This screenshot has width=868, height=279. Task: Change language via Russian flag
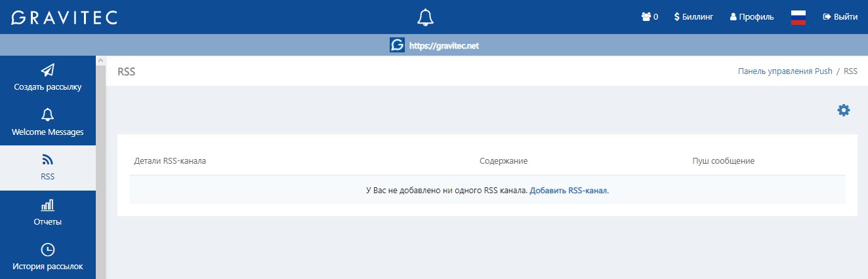coord(798,17)
